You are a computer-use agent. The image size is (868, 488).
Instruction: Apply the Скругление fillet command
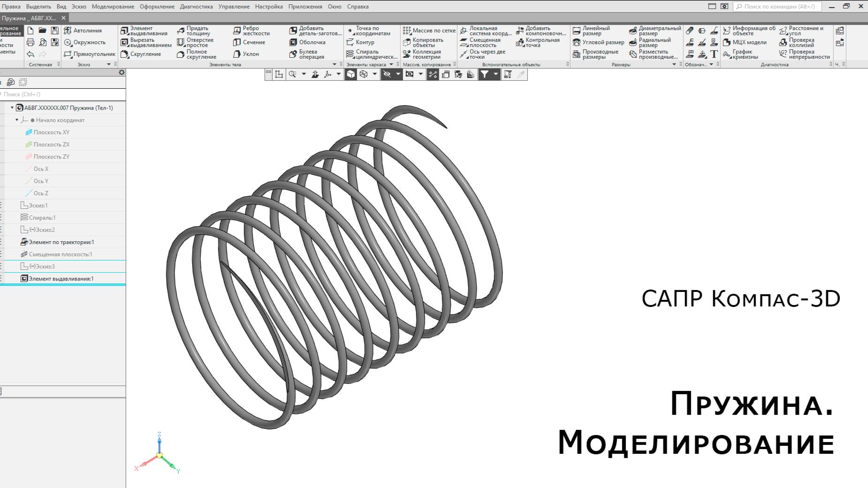point(141,54)
